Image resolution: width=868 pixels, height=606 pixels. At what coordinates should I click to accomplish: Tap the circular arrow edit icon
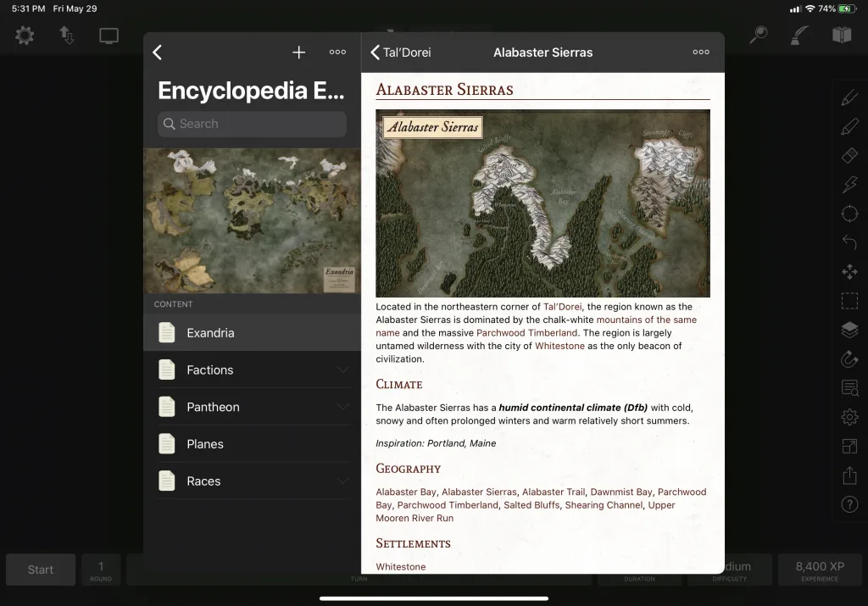pyautogui.click(x=849, y=359)
